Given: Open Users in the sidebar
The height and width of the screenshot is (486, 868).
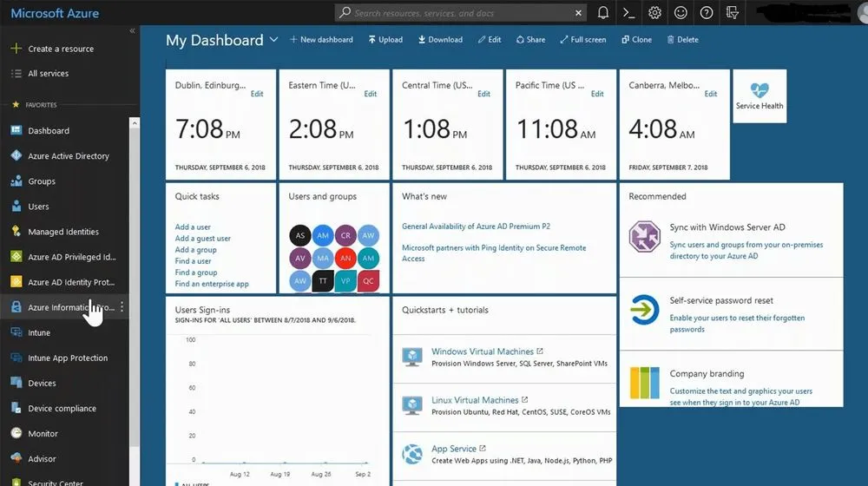Looking at the screenshot, I should click(38, 207).
